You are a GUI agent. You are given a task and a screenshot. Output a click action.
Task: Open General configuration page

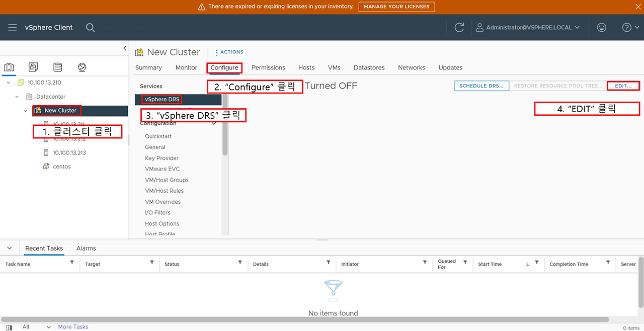point(155,147)
